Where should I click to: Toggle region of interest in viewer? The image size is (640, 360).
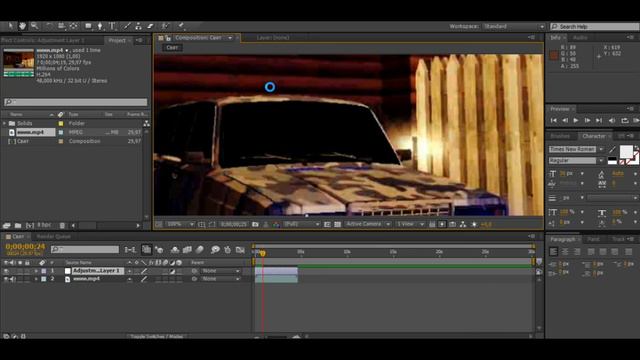click(327, 224)
